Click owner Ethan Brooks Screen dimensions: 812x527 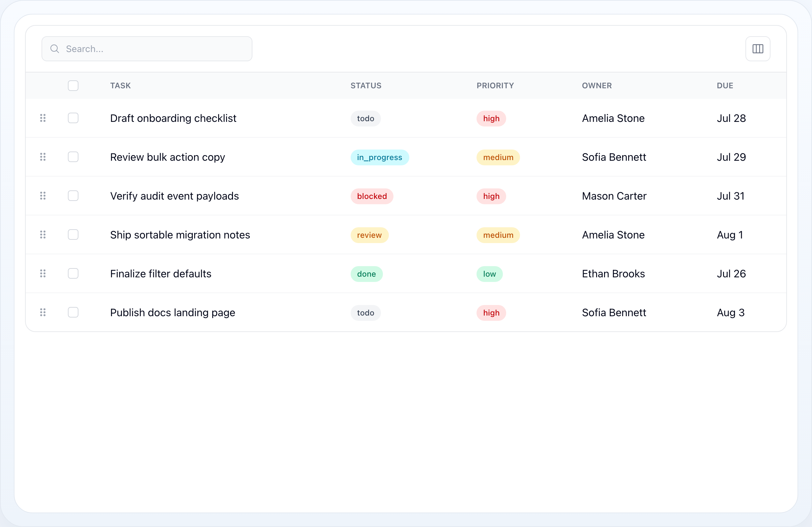(613, 274)
